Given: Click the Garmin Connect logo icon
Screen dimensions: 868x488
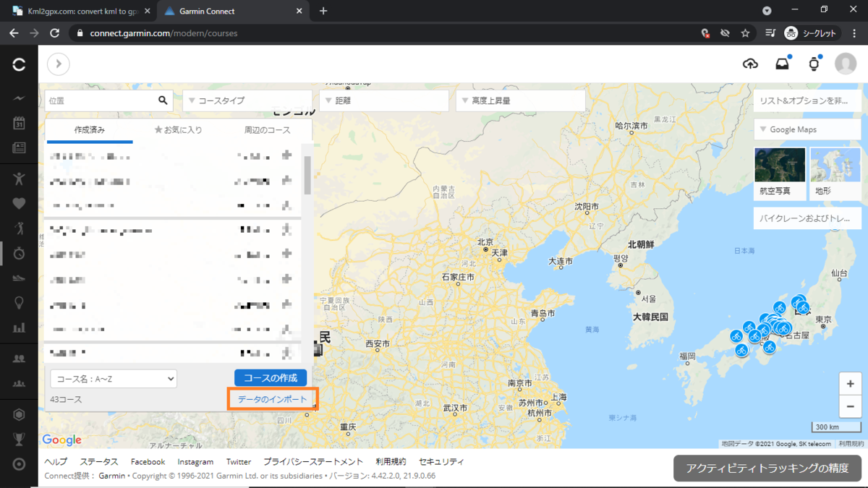Looking at the screenshot, I should point(20,65).
